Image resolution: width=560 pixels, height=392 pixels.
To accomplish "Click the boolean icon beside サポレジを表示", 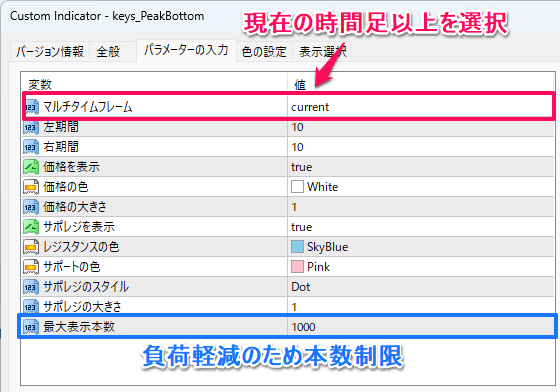I will 31,227.
